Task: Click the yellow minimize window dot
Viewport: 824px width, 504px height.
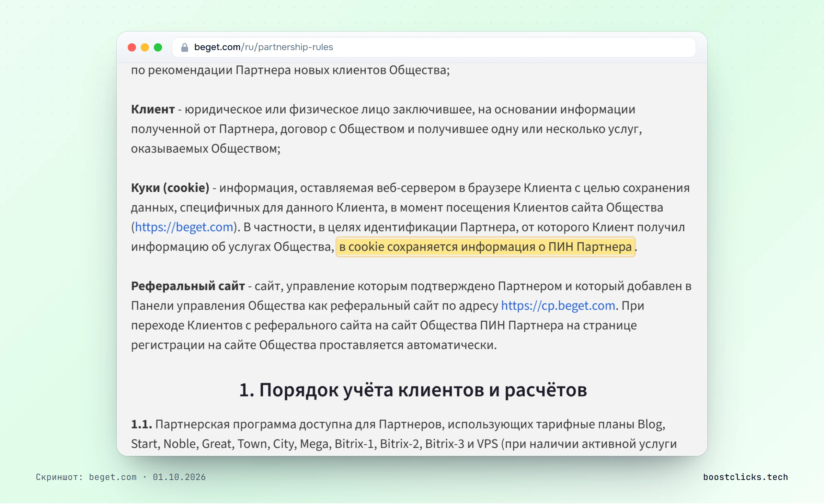Action: [145, 47]
